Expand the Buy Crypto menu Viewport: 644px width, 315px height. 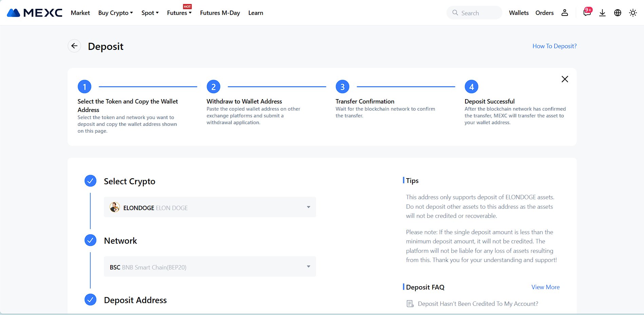click(x=115, y=13)
